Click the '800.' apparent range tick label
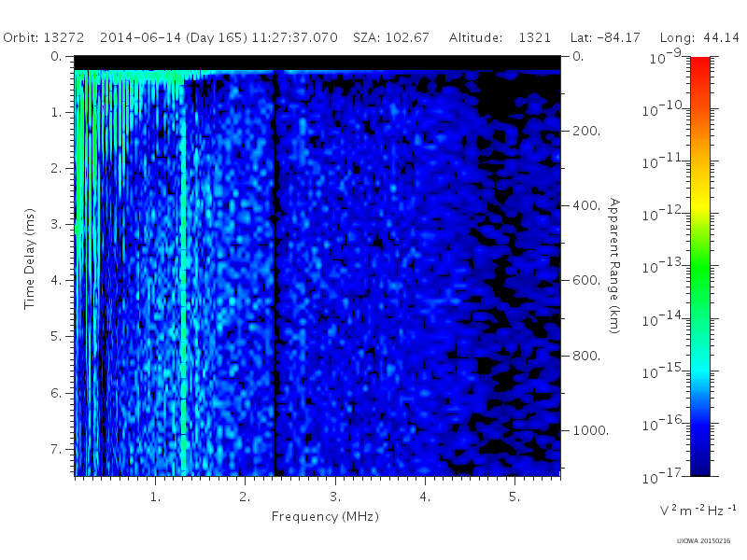Viewport: 747px width, 560px height. [586, 356]
